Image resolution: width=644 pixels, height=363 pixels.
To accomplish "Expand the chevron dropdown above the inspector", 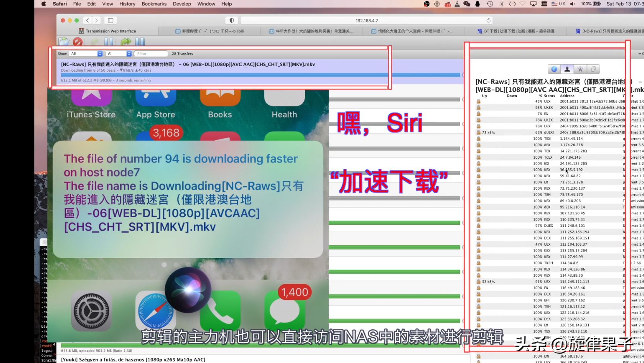I will coord(640,54).
